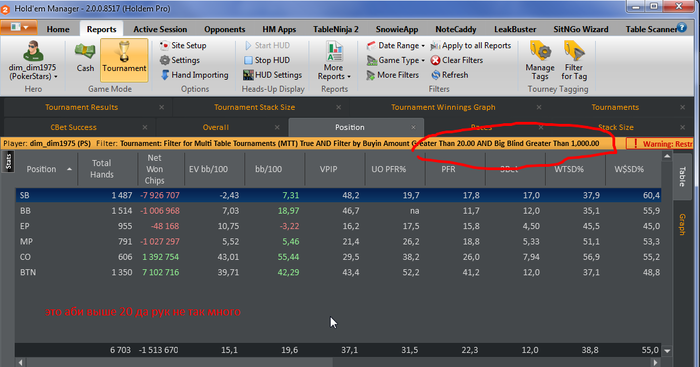Sort by VPIP column header

pyautogui.click(x=335, y=169)
